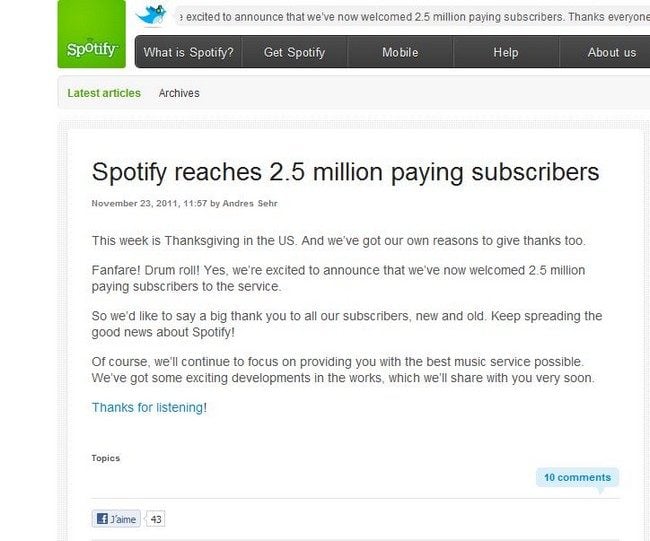Click the green Spotify logo
This screenshot has width=650, height=541.
tap(91, 35)
